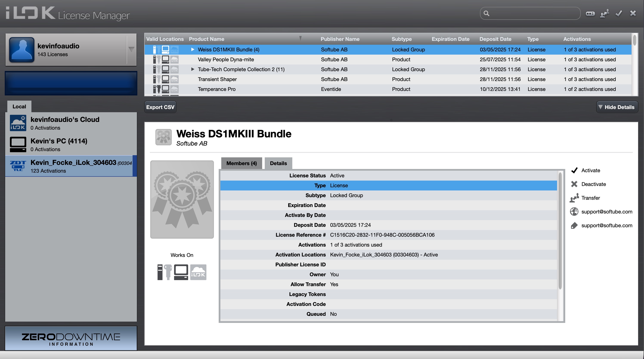Click the computer icon under Works On
The width and height of the screenshot is (644, 359).
[x=181, y=272]
